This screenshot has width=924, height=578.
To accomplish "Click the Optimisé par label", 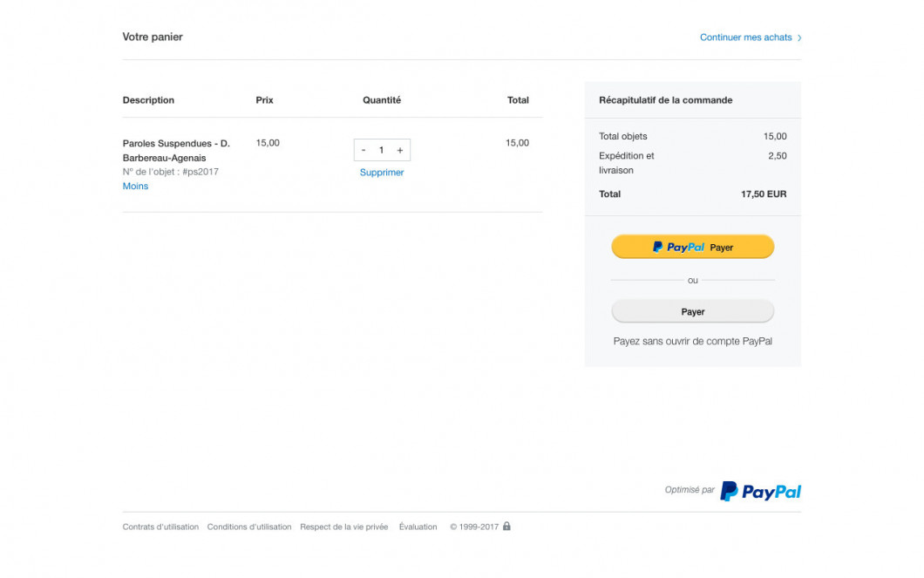I will (x=690, y=490).
